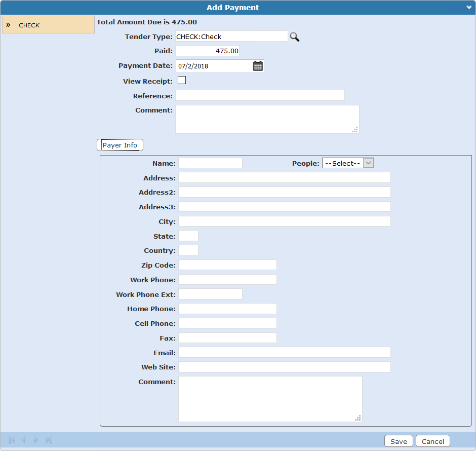Image resolution: width=476 pixels, height=451 pixels.
Task: Click into the Paid amount field
Action: click(207, 51)
